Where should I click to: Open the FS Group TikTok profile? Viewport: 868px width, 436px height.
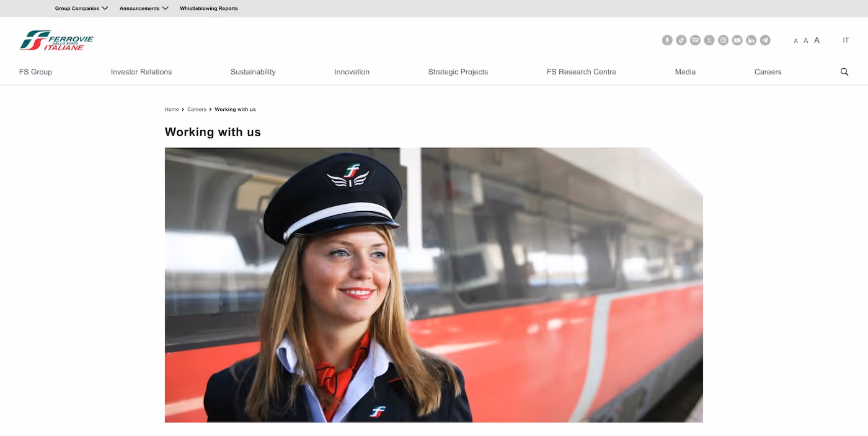681,40
